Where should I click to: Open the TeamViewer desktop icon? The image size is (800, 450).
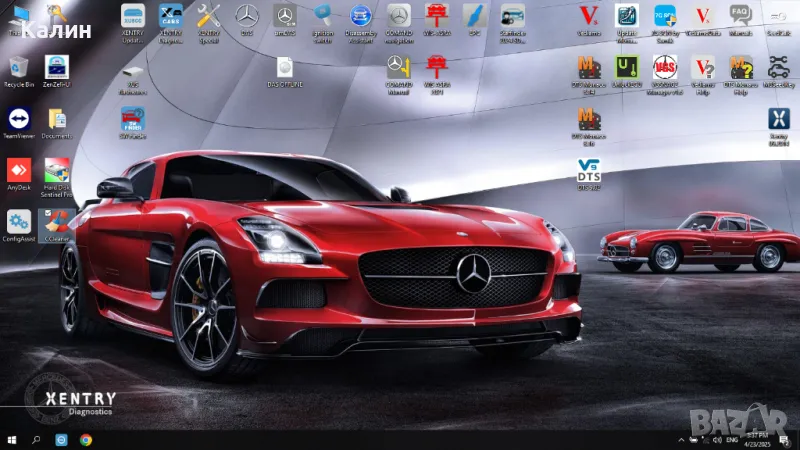pos(18,119)
